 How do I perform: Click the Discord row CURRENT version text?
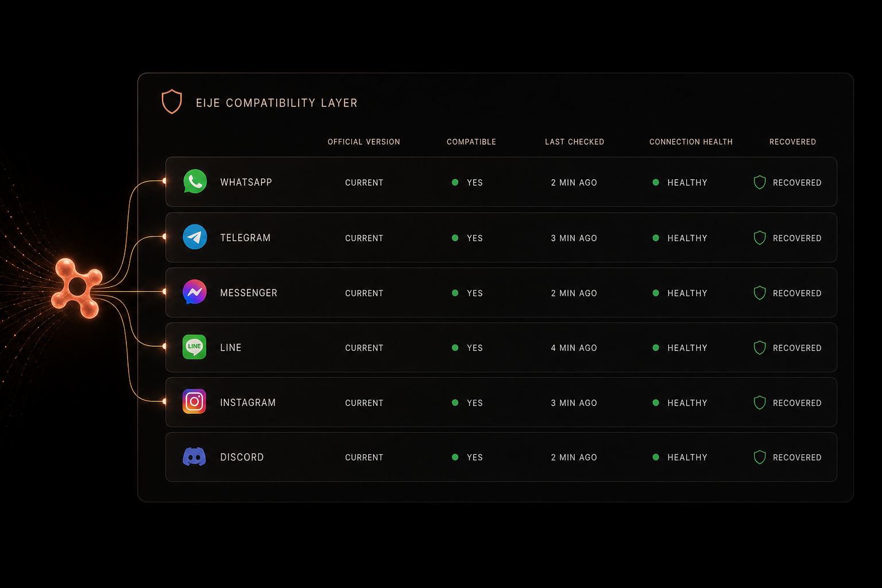coord(364,458)
